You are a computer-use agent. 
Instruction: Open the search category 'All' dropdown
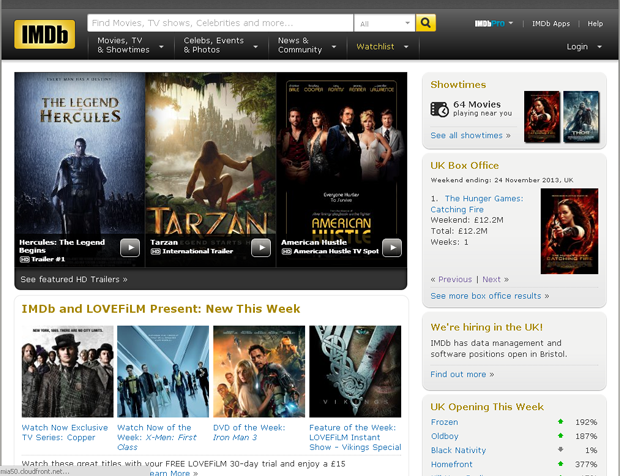pyautogui.click(x=384, y=23)
